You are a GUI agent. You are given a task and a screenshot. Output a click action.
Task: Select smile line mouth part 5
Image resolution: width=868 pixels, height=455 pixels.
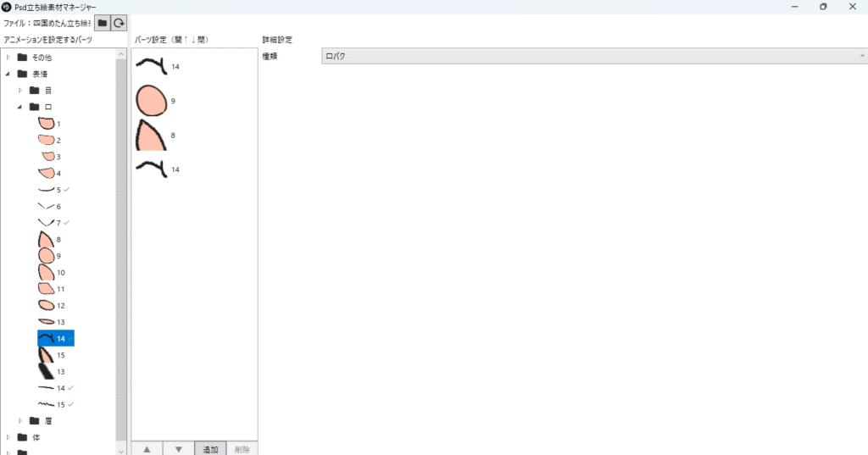49,190
